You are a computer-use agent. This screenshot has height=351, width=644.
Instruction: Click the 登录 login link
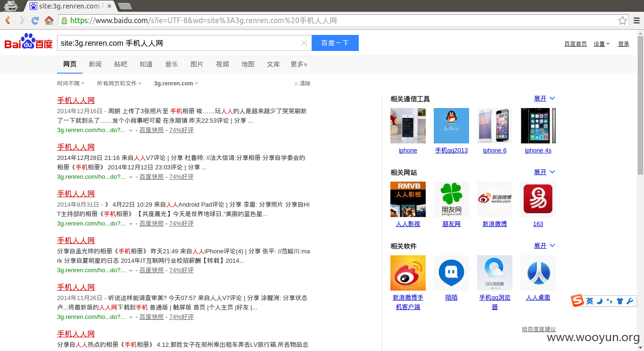point(624,44)
